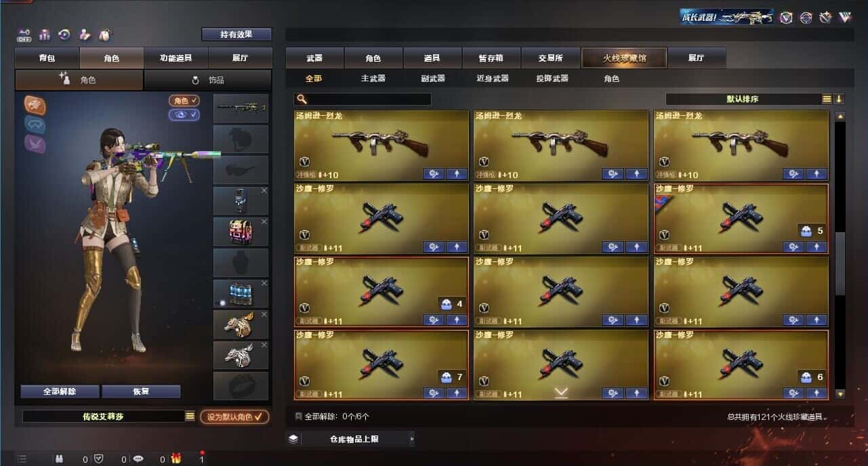Open the 默认排序 sort dropdown

click(x=743, y=99)
